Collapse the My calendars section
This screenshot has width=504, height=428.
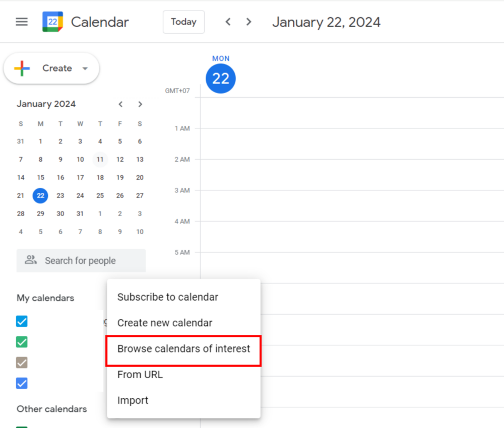pyautogui.click(x=45, y=298)
